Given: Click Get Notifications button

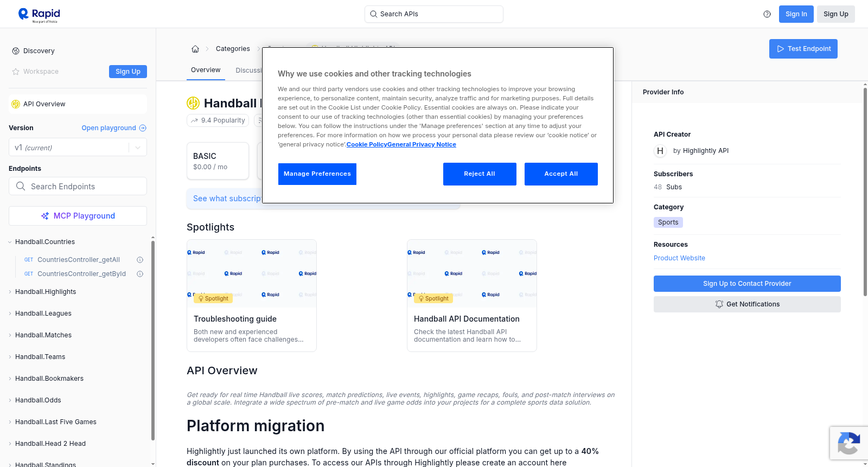Looking at the screenshot, I should coord(747,304).
